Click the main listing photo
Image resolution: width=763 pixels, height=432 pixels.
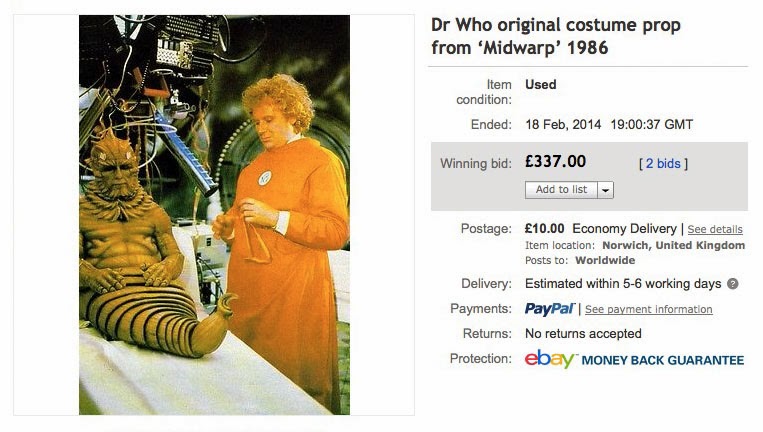pos(214,215)
